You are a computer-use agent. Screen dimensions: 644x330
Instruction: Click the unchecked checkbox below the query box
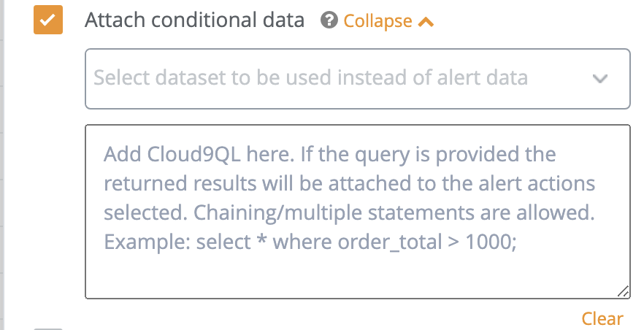point(47,328)
